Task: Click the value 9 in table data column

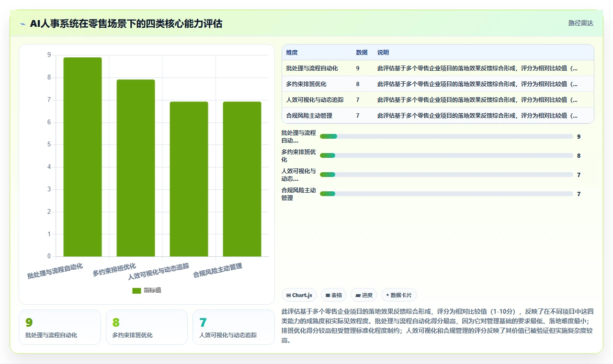Action: point(358,68)
